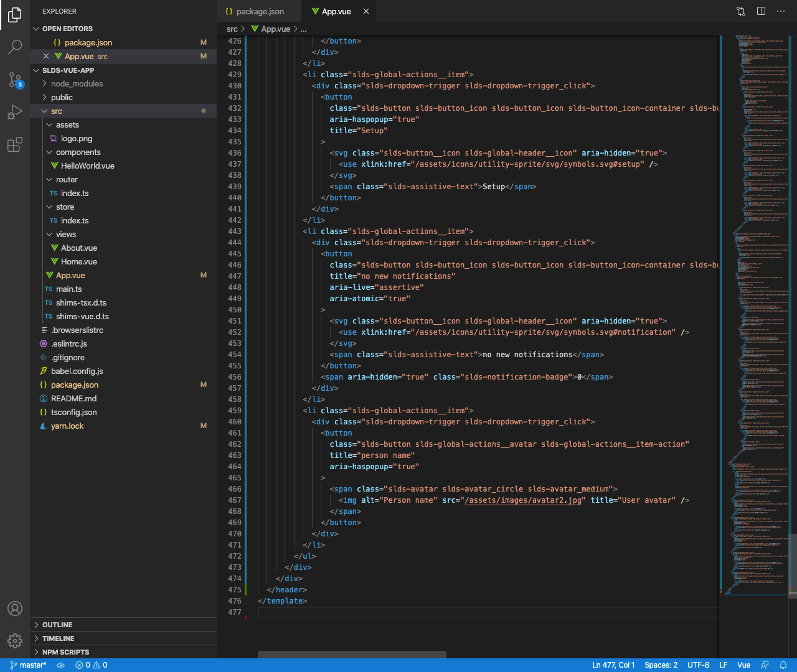Screen dimensions: 797x672
Task: Change Spaces: 2 indentation setting
Action: coord(661,665)
